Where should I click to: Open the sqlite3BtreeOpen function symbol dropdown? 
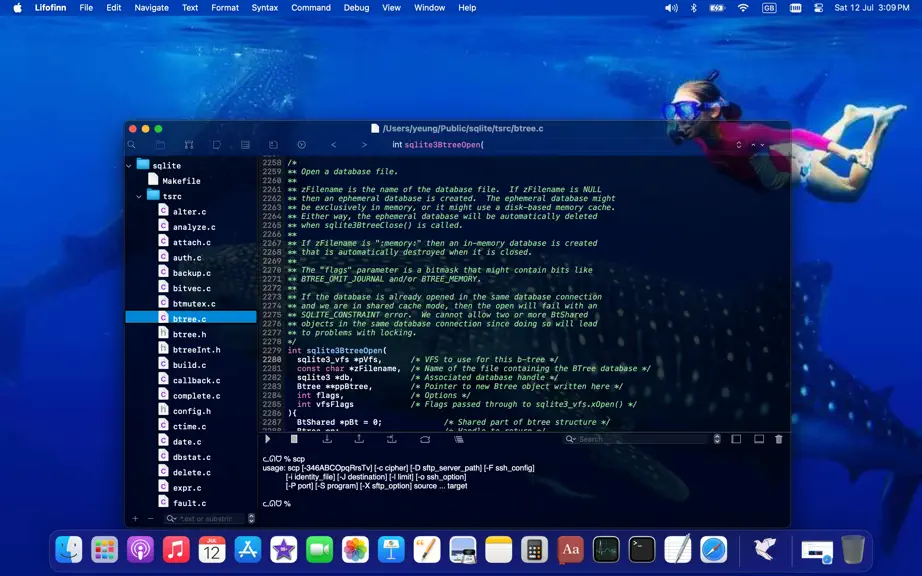(438, 145)
